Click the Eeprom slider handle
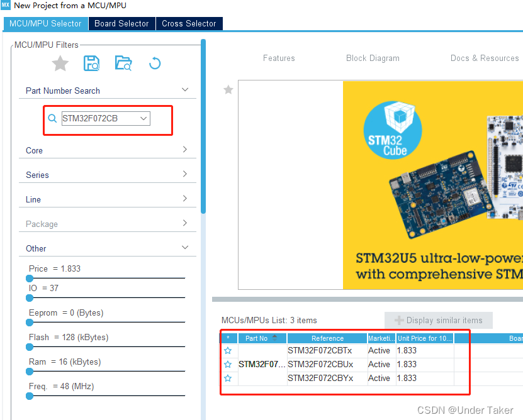 click(x=30, y=323)
